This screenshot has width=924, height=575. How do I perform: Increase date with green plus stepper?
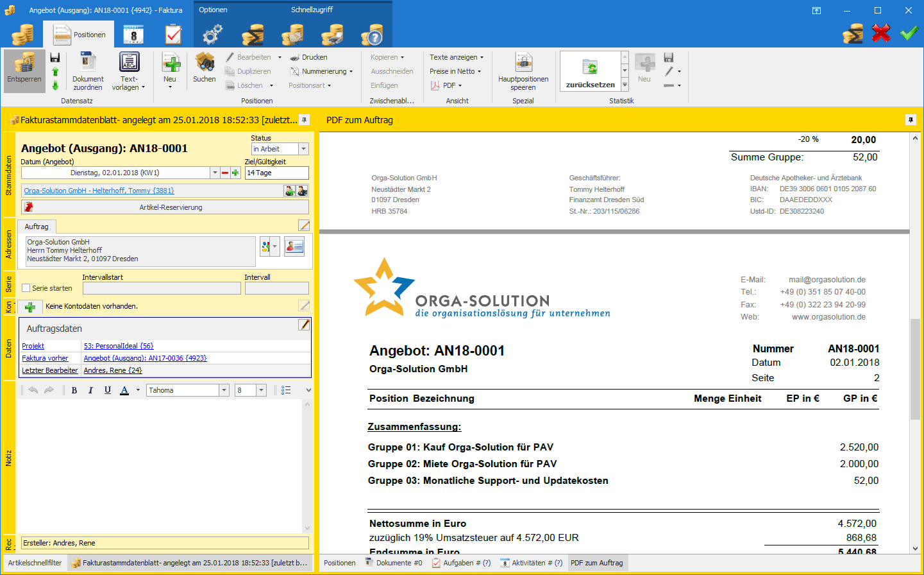(235, 173)
